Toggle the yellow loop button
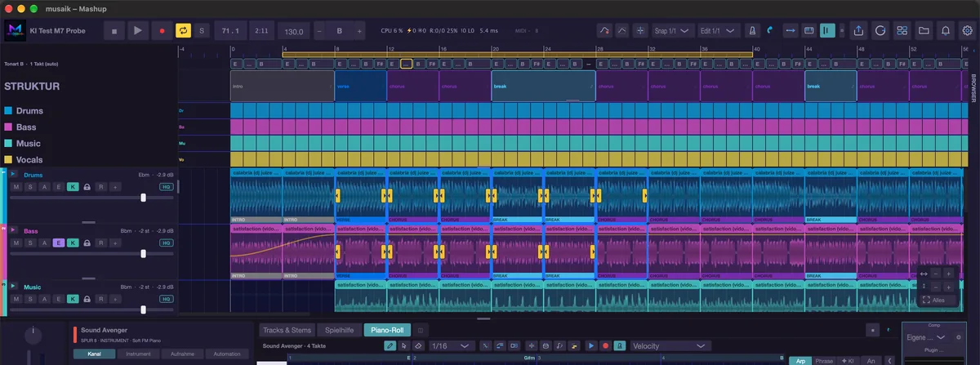Viewport: 980px width, 365px height. (184, 31)
